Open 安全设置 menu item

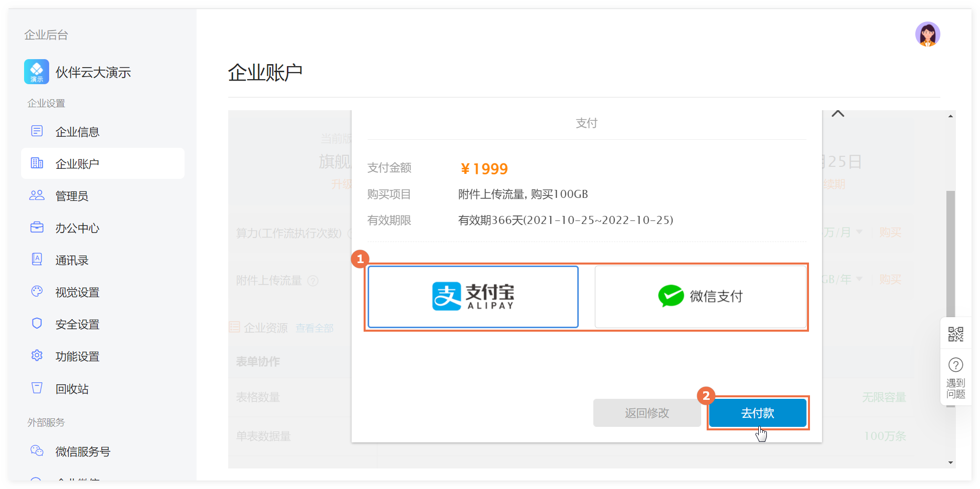point(103,324)
